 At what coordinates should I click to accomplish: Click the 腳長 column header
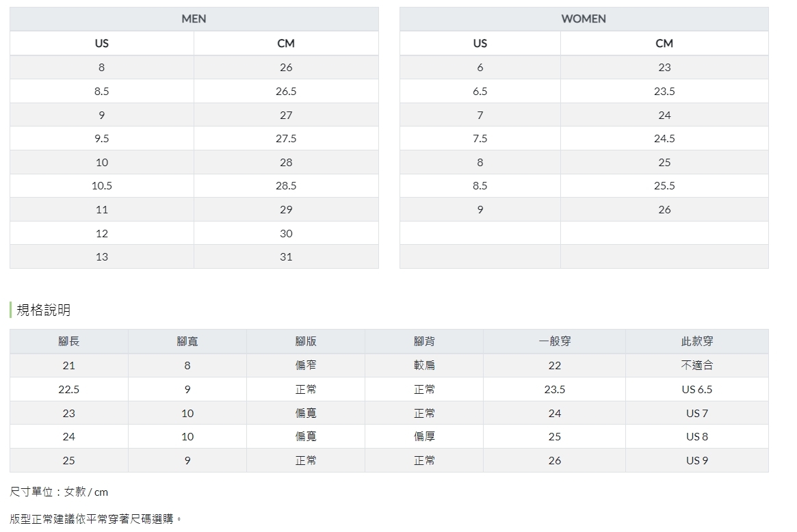(69, 341)
